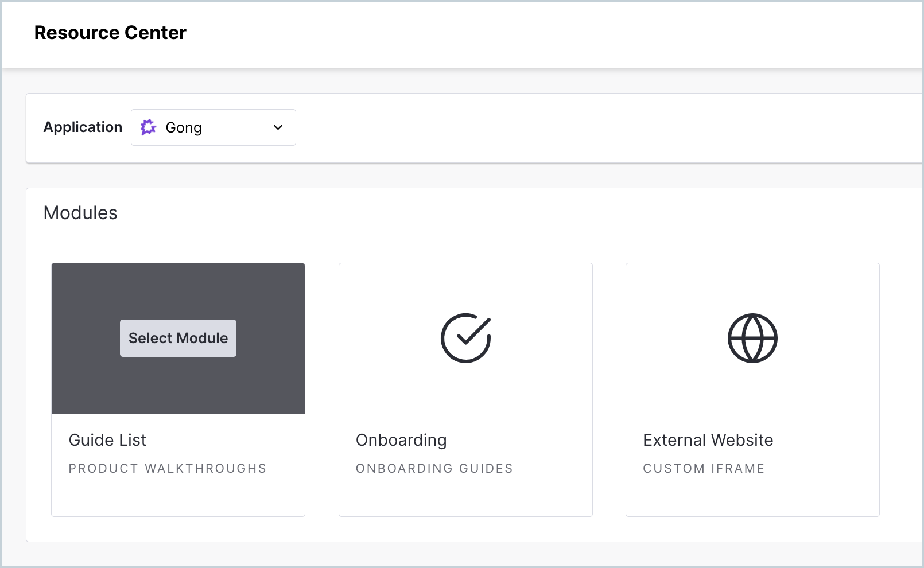
Task: Click the Gong app logo icon
Action: coord(149,127)
